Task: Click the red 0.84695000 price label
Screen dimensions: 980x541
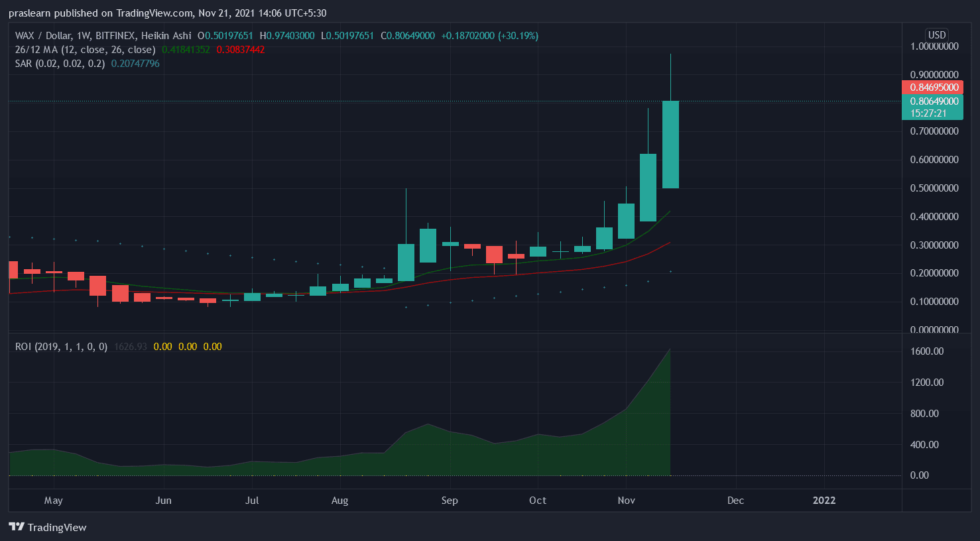Action: [934, 88]
